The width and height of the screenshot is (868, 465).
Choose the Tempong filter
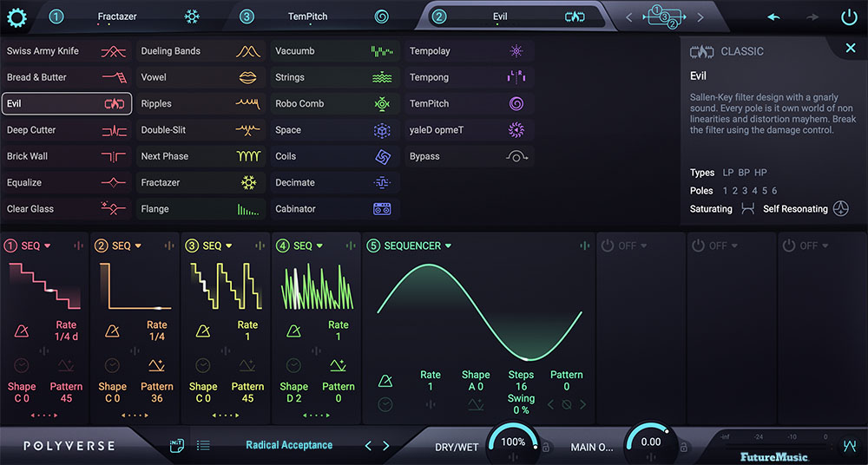470,77
